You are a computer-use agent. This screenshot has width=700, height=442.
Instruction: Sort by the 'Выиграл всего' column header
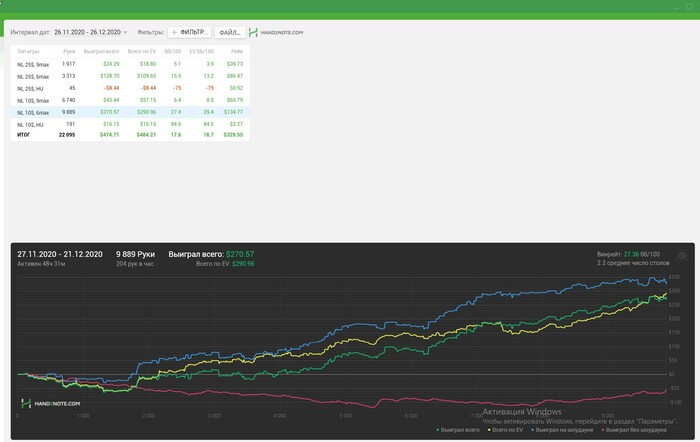pyautogui.click(x=101, y=51)
